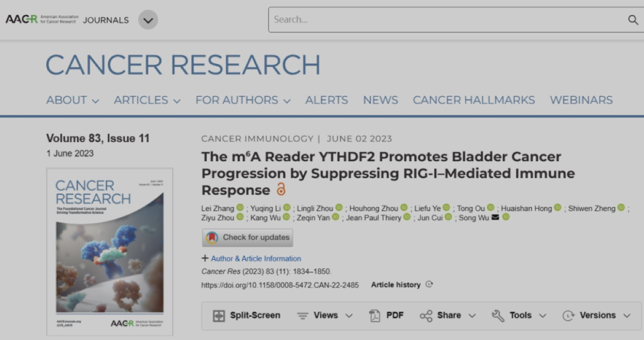Click ORCID icon next to Tong Ou
Viewport: 644px width, 340px height.
[491, 208]
